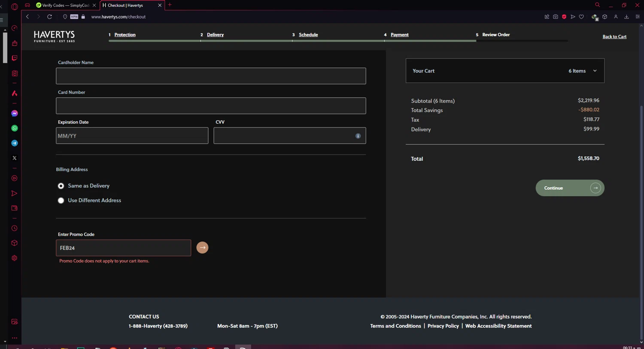Click the promo code field containing FEB24
The height and width of the screenshot is (349, 644).
click(123, 248)
